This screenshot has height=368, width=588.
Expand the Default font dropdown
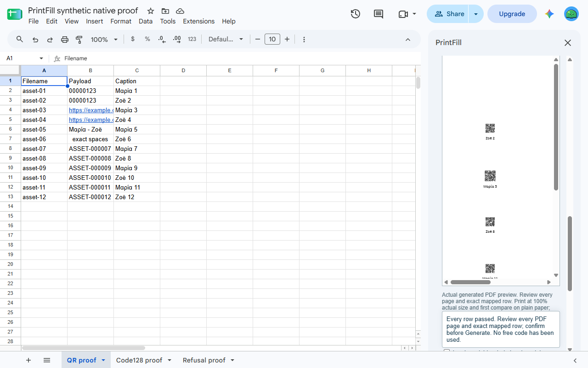[226, 39]
